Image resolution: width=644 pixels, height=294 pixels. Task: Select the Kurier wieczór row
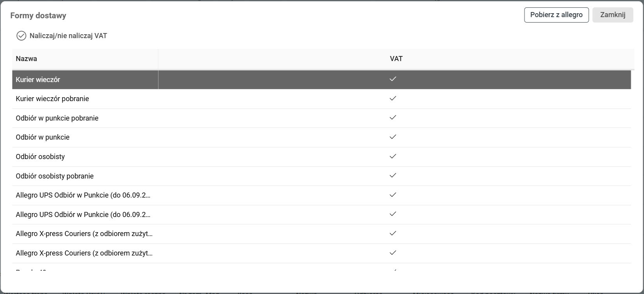coord(38,80)
